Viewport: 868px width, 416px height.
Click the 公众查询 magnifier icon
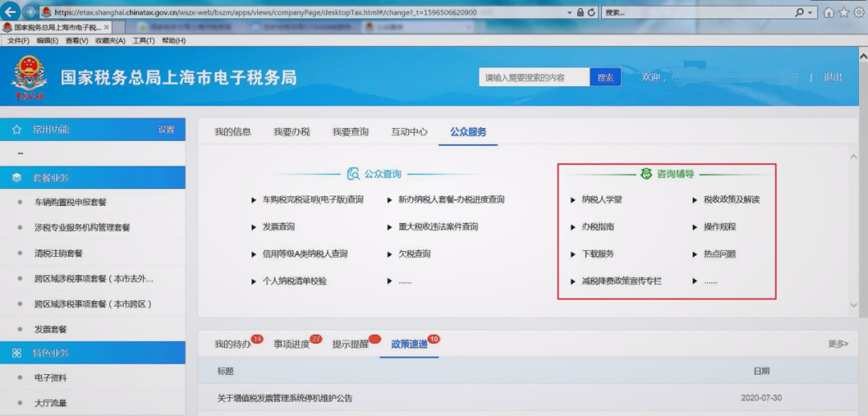353,174
